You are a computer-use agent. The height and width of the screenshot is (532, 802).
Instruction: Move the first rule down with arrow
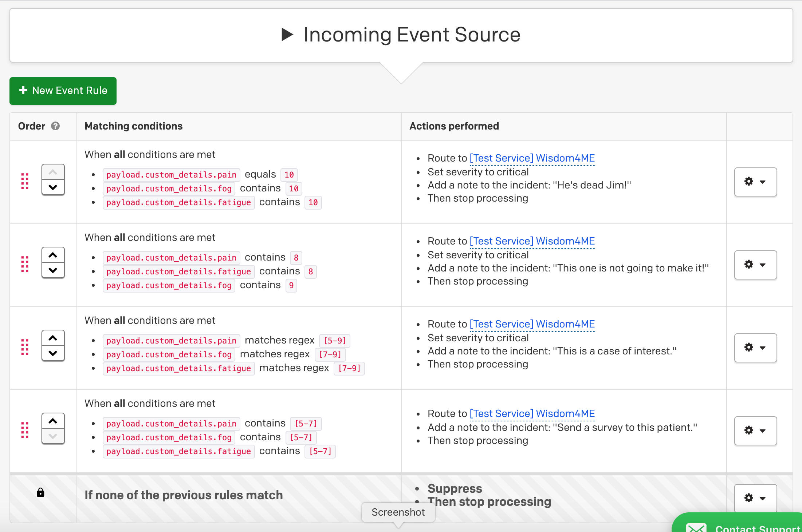coord(53,188)
